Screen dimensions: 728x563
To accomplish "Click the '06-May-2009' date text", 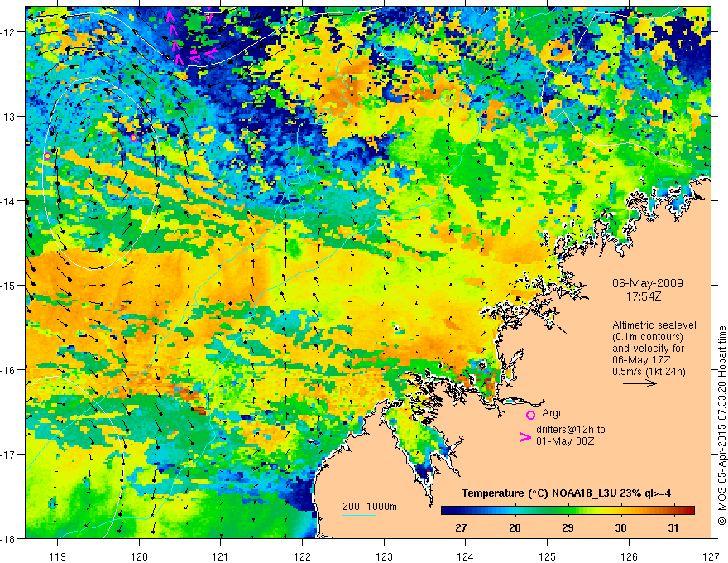I will pyautogui.click(x=647, y=283).
